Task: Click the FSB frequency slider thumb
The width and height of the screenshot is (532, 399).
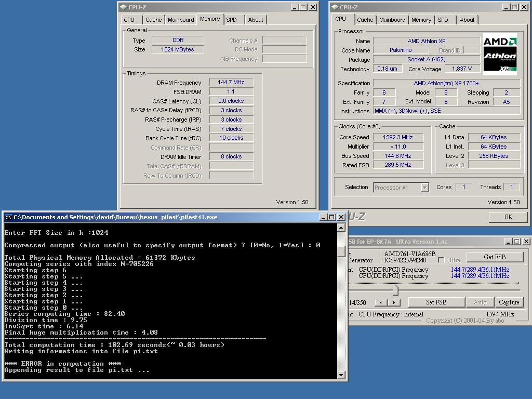Action: (395, 290)
